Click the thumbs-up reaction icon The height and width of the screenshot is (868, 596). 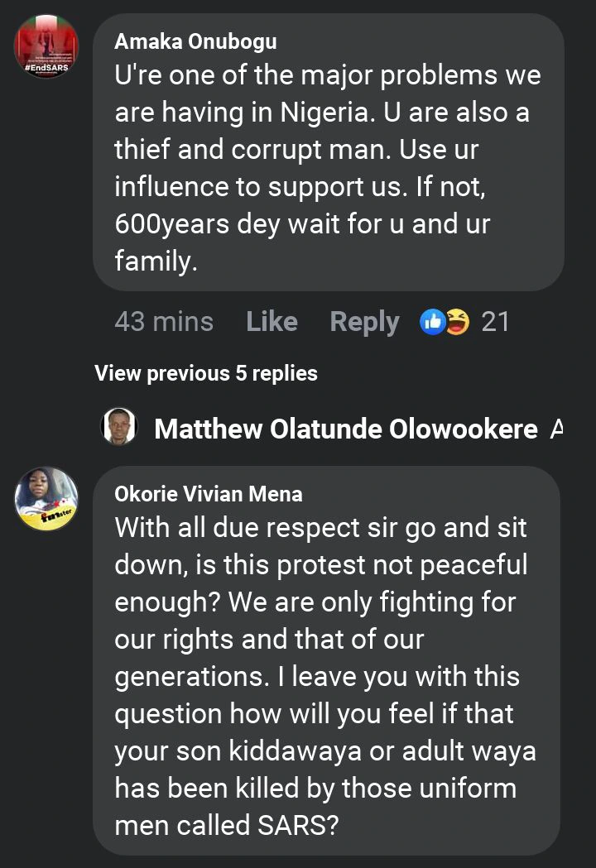point(433,321)
